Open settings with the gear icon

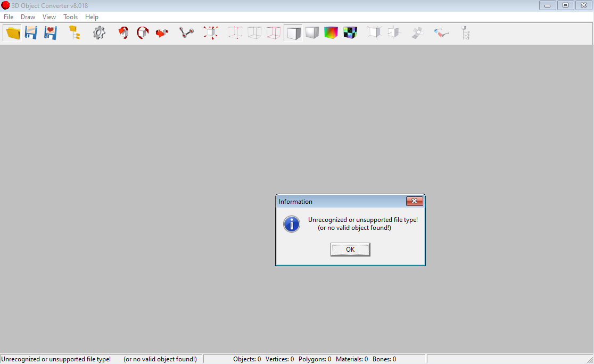(99, 33)
